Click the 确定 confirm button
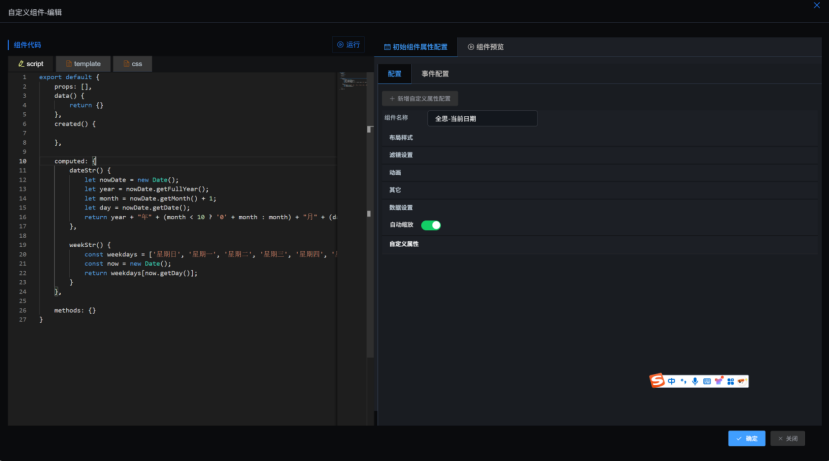The height and width of the screenshot is (461, 829). point(746,438)
